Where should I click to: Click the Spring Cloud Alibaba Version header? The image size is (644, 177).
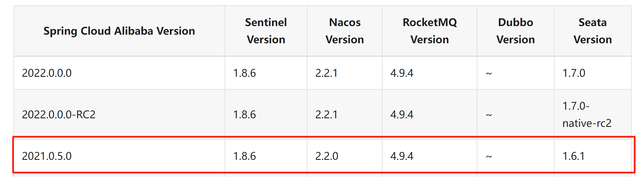click(119, 31)
